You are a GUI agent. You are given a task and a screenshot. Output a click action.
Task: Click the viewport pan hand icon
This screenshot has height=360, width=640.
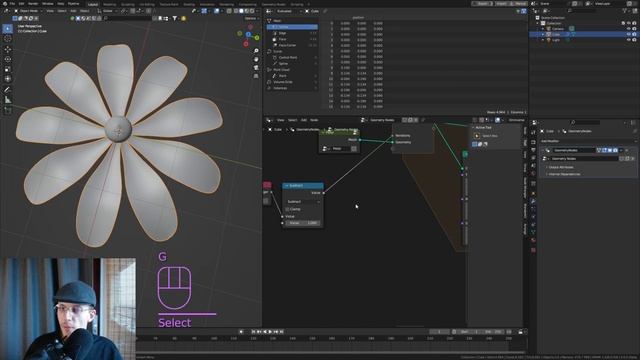pos(256,59)
